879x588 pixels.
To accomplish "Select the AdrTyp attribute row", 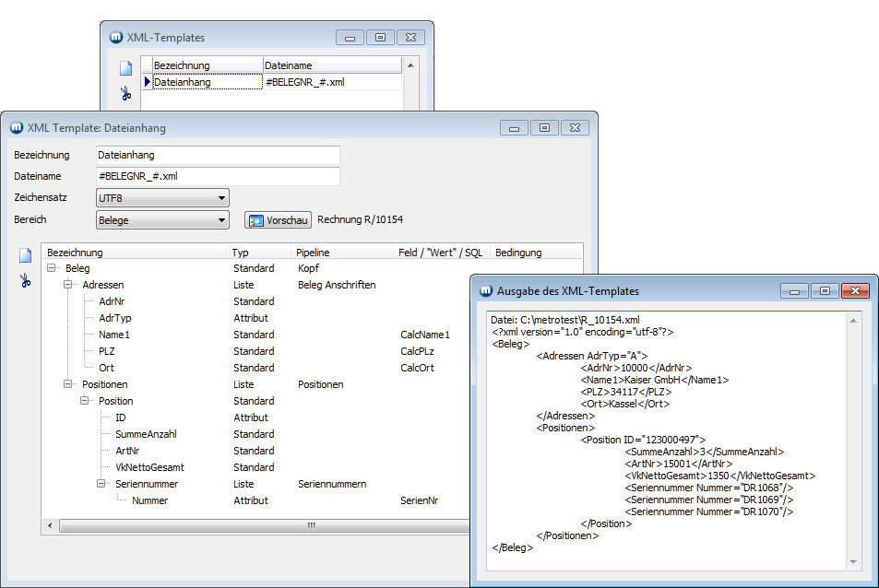I will (x=115, y=318).
